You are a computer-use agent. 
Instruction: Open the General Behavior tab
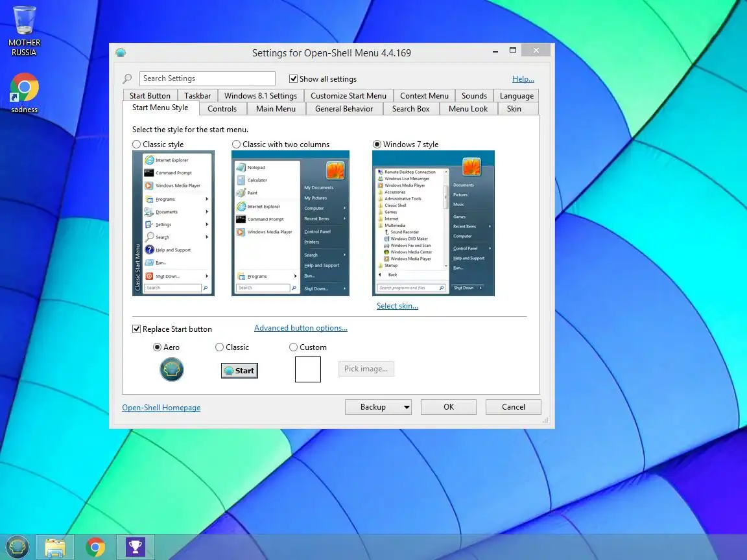[x=344, y=109]
